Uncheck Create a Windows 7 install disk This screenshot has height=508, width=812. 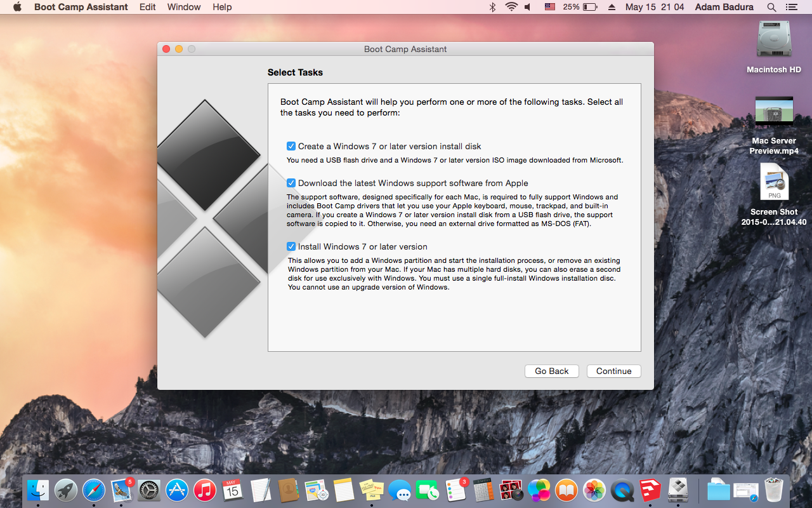coord(291,146)
